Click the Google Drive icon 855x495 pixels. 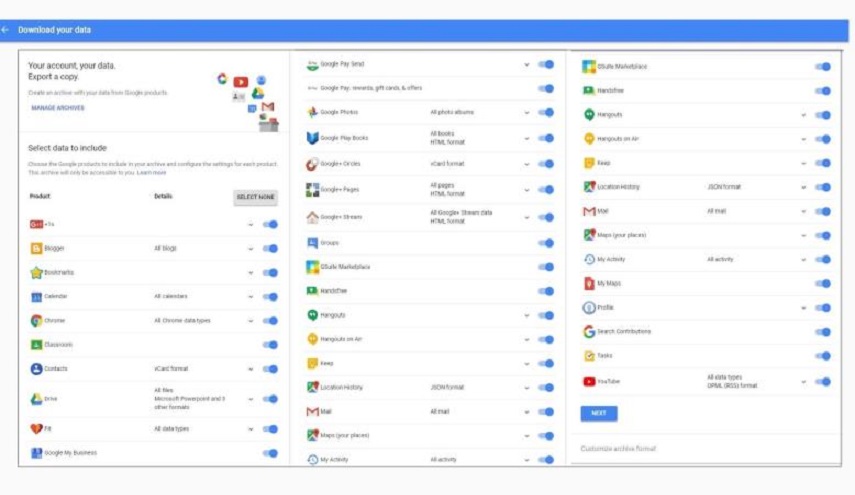[36, 398]
